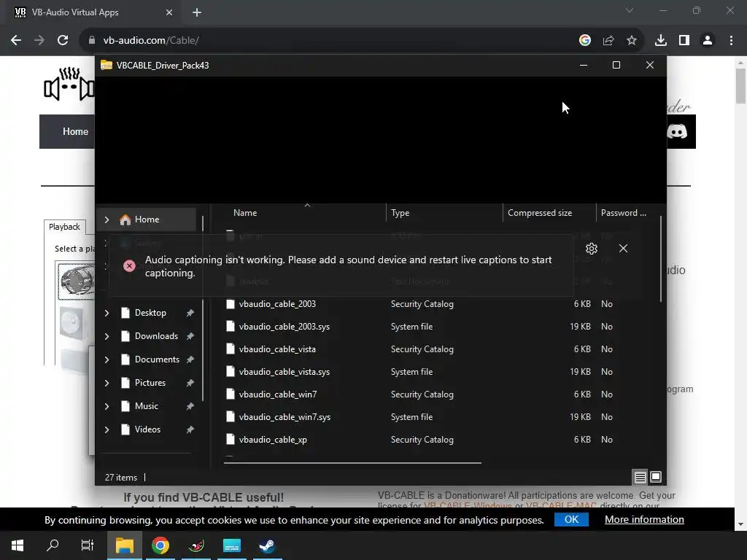
Task: Open taskbar Search
Action: 53,545
